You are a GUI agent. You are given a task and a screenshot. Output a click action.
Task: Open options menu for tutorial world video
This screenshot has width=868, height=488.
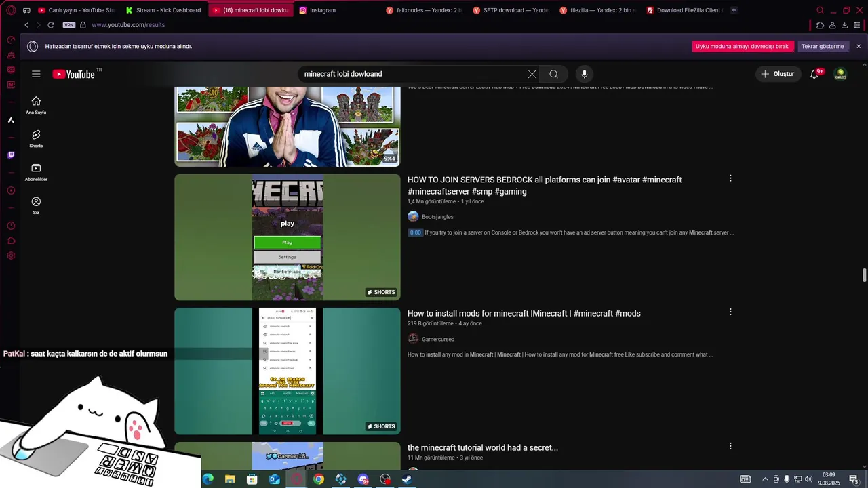730,446
